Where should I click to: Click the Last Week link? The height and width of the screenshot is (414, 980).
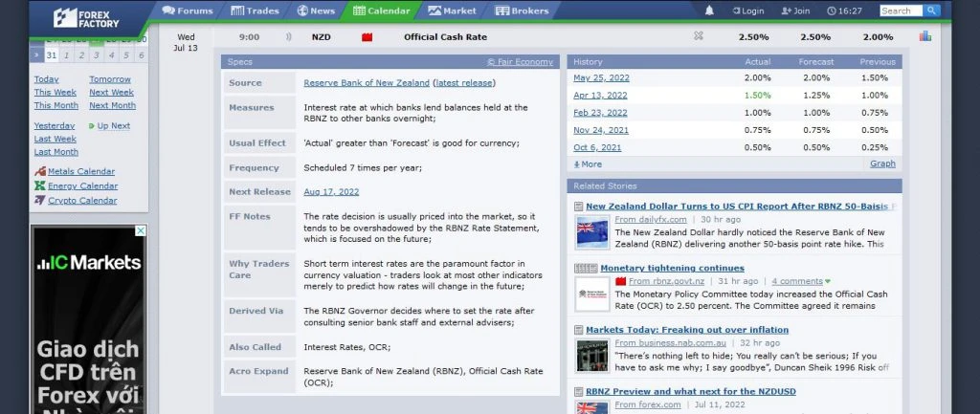tap(55, 139)
